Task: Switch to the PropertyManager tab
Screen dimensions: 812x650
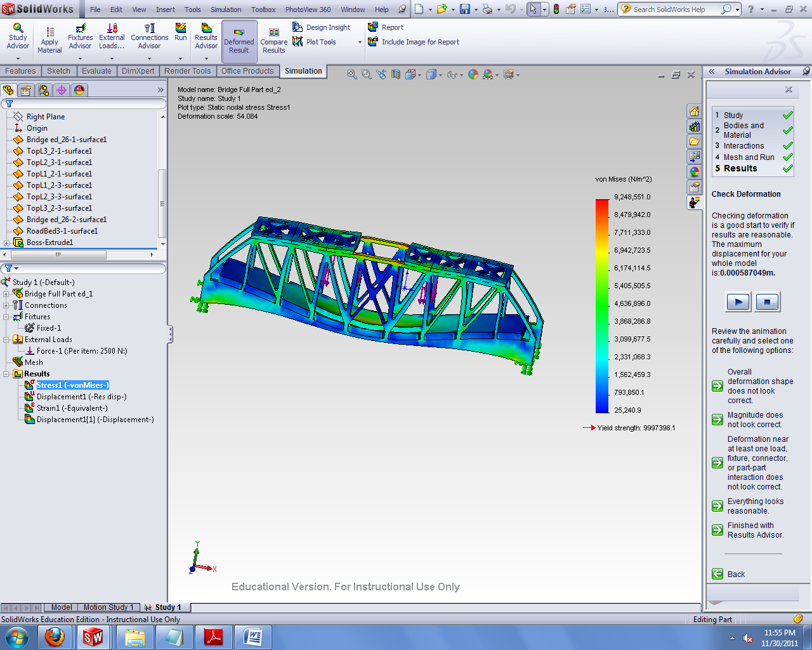Action: pos(27,90)
